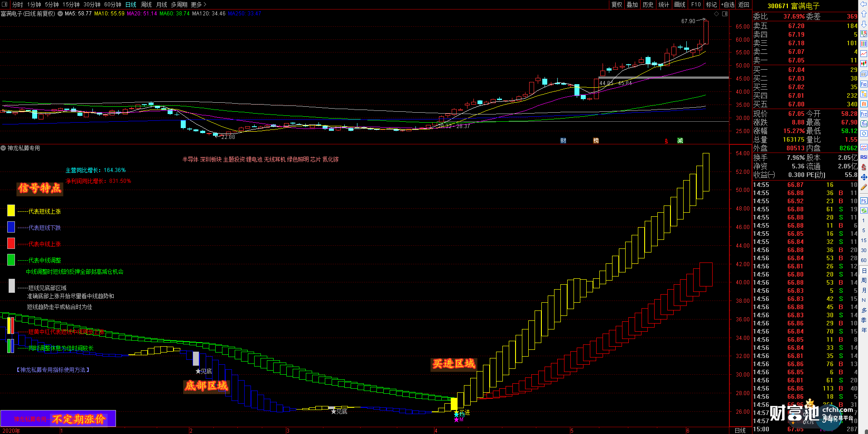
Task: Click the diamond icon at chart top-right
Action: pos(717,14)
